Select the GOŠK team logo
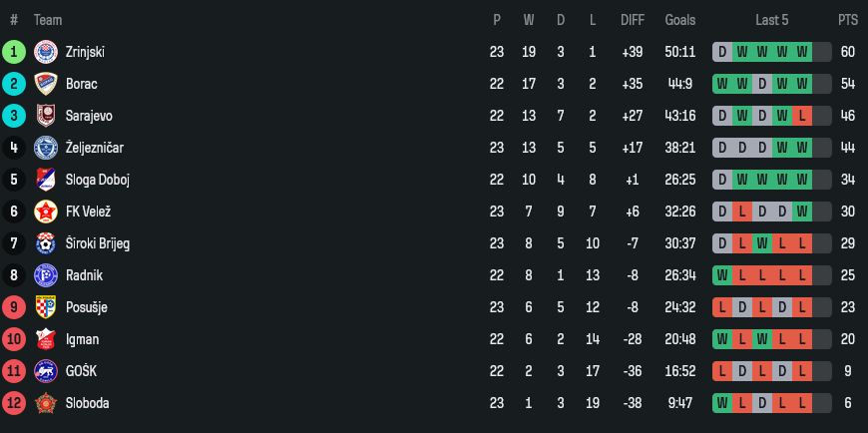868x433 pixels. (45, 371)
